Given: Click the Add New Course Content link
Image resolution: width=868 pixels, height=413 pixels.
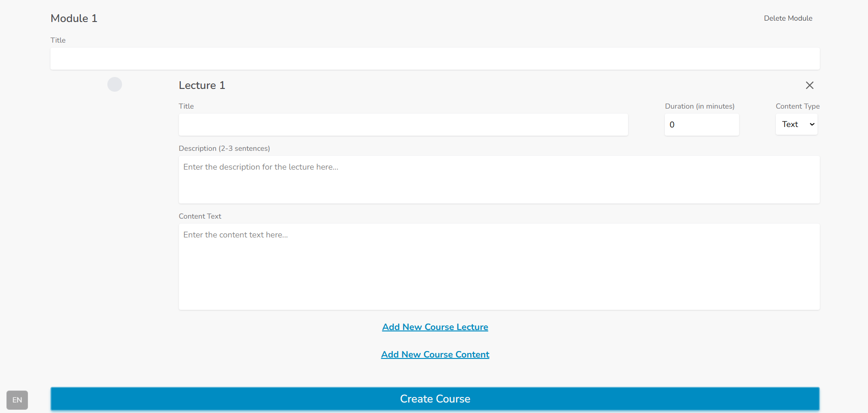Looking at the screenshot, I should (435, 354).
